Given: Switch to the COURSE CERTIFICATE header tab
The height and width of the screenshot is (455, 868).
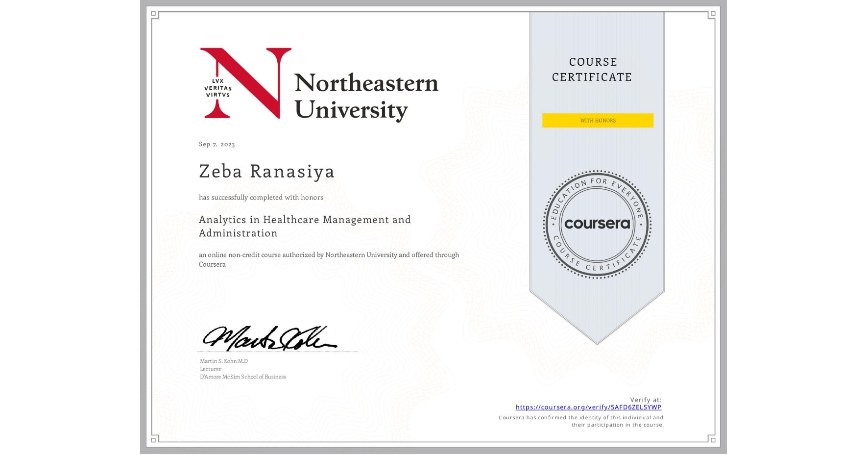Looking at the screenshot, I should 591,70.
